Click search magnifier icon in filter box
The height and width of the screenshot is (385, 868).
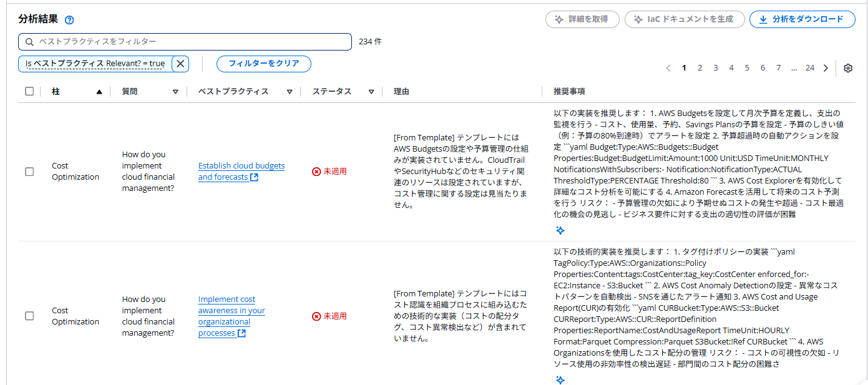[29, 42]
